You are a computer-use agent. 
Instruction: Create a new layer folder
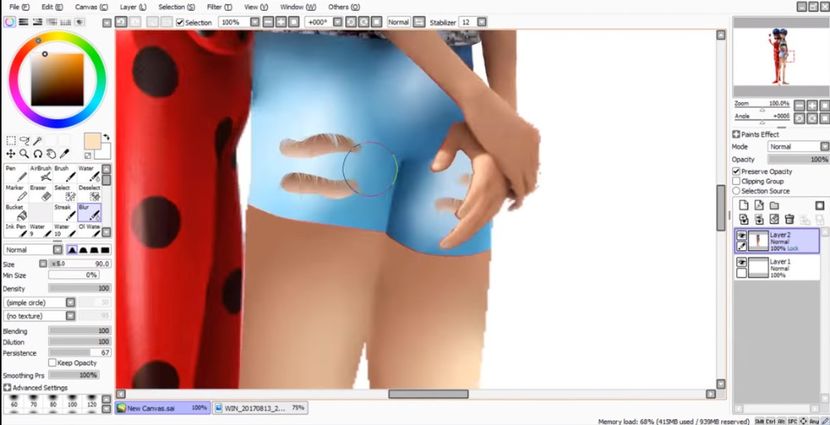click(774, 205)
